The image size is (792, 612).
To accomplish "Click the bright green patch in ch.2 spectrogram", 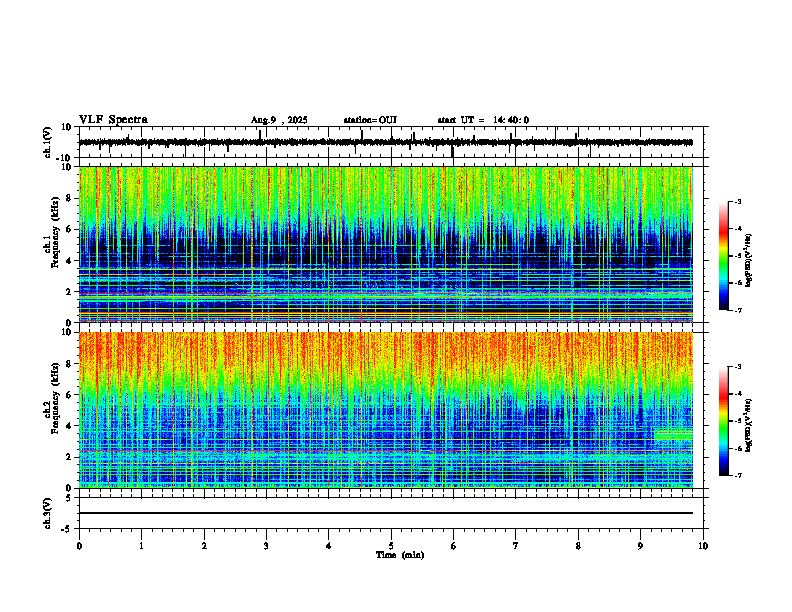I will point(673,434).
